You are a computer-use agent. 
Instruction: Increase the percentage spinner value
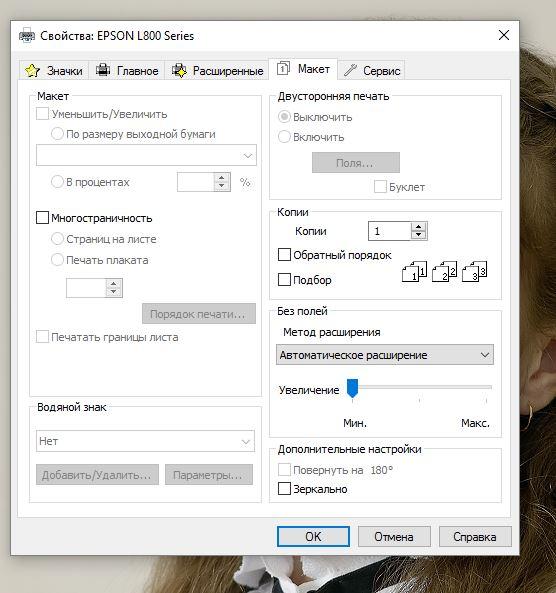point(222,177)
